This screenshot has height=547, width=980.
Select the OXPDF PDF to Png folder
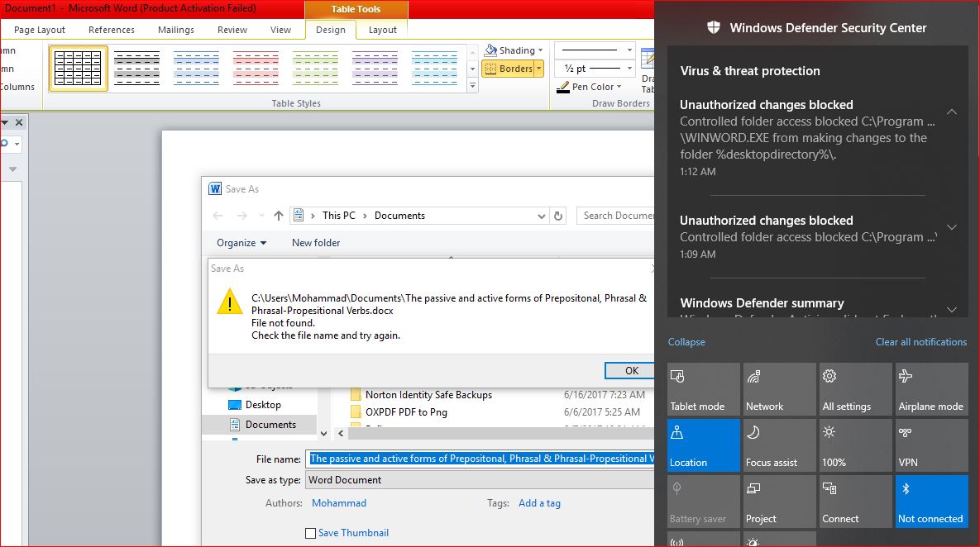click(x=406, y=412)
